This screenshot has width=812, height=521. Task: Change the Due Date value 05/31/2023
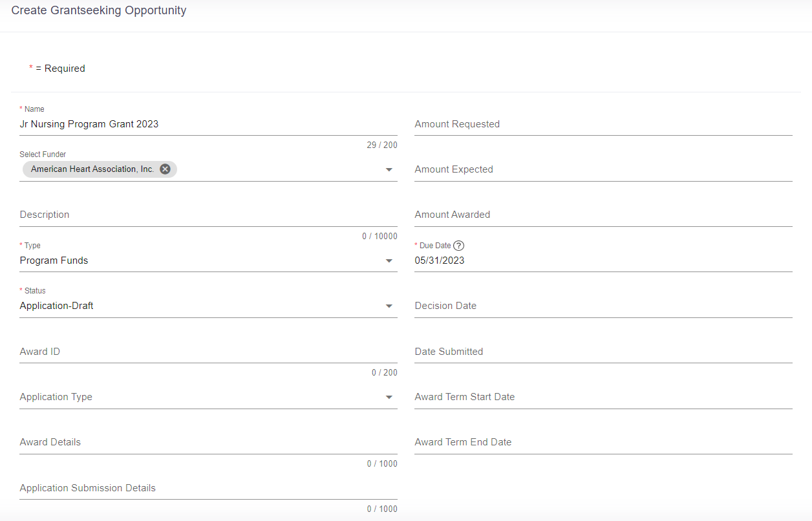[x=603, y=260]
